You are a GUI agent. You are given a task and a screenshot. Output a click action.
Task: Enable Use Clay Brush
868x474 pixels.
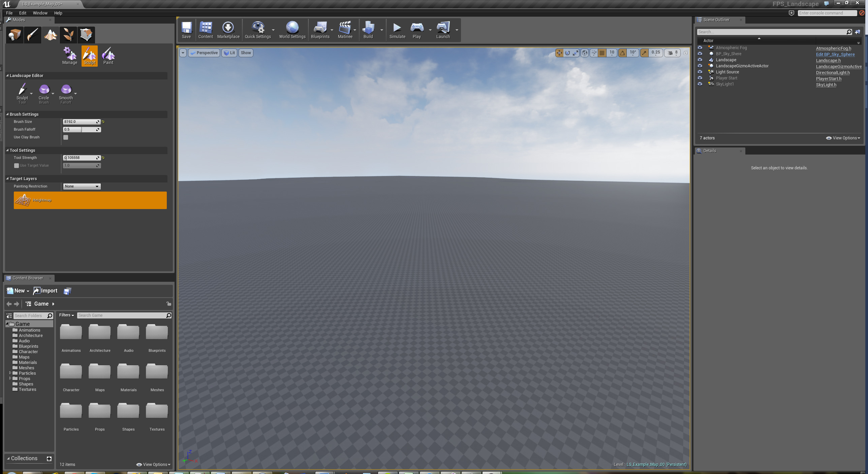click(65, 137)
